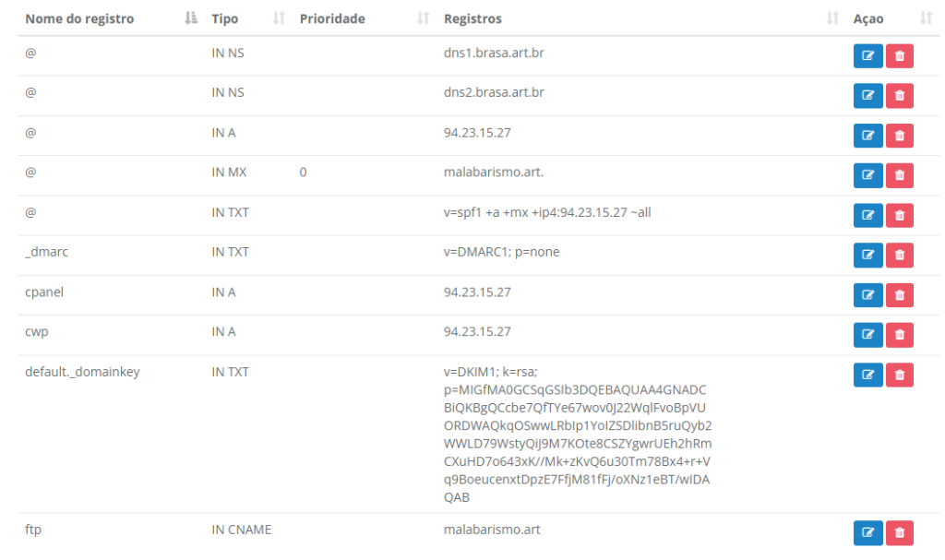Click the Nome do registro header
The width and height of the screenshot is (945, 560).
pos(79,18)
